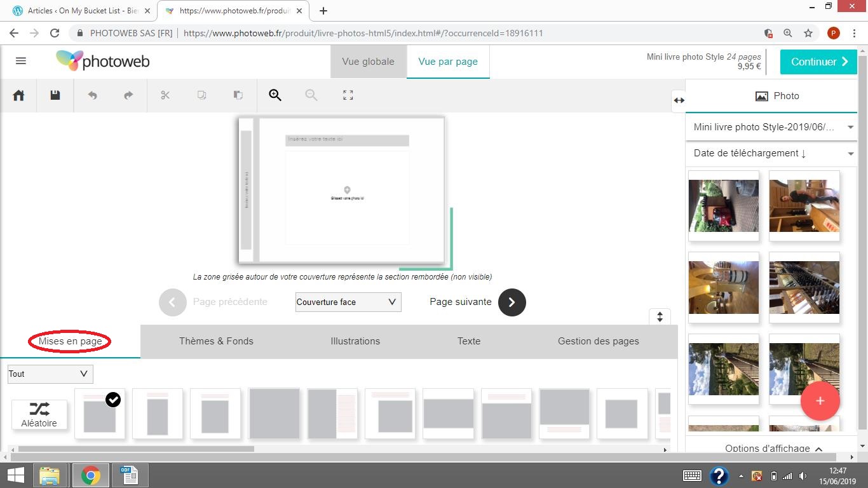Undo the last action
The image size is (868, 488).
pos(92,95)
